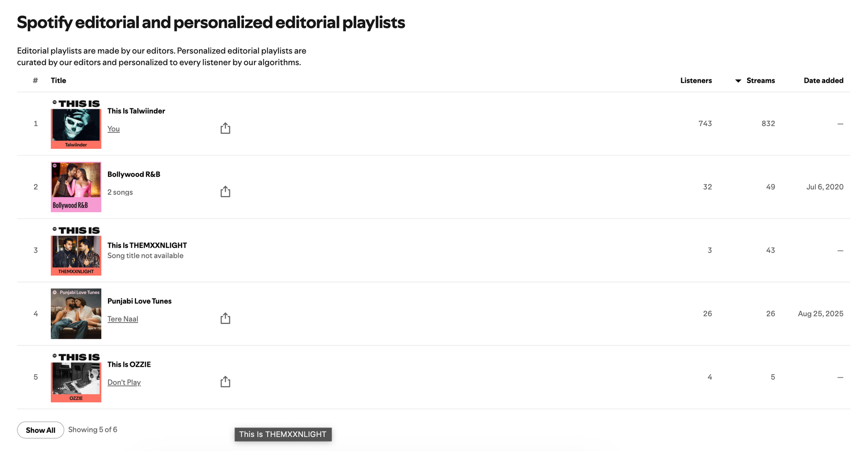Toggle sort arrow beside Streams

[x=738, y=81]
